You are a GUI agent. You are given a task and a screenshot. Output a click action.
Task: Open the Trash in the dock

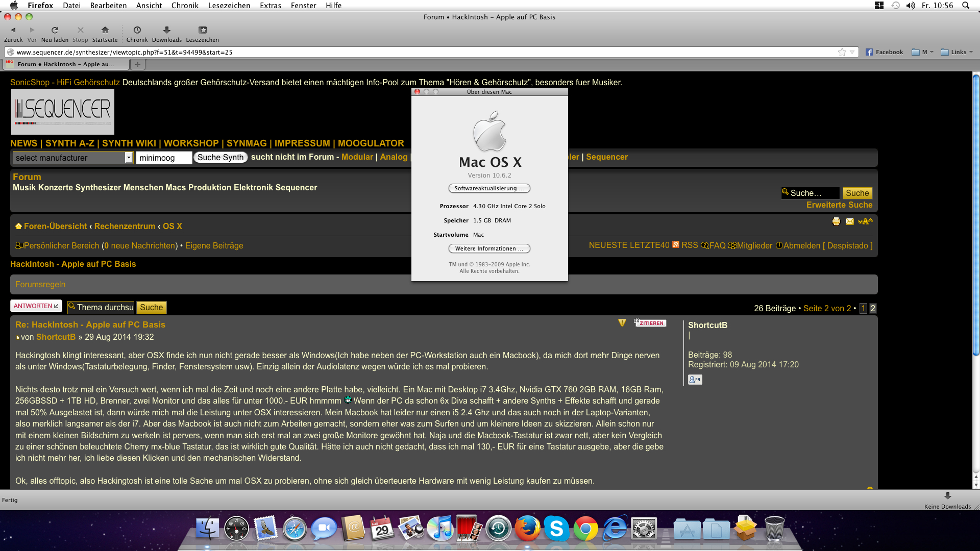(774, 529)
